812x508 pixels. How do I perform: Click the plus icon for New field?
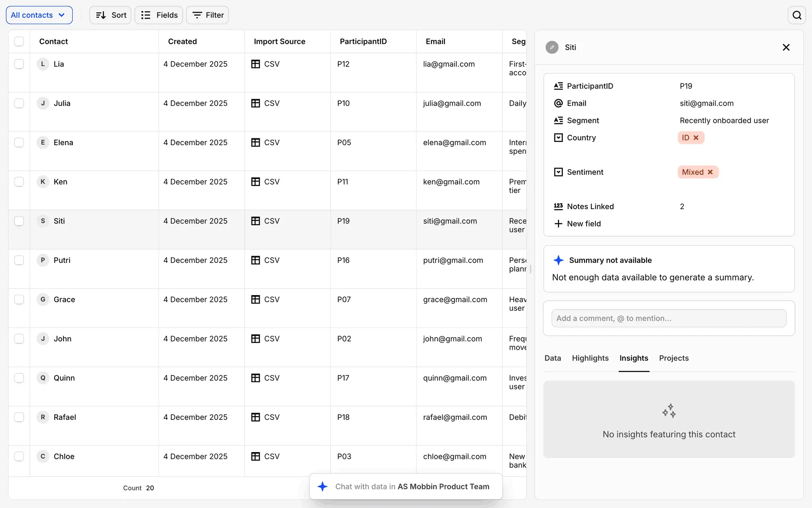click(x=558, y=224)
